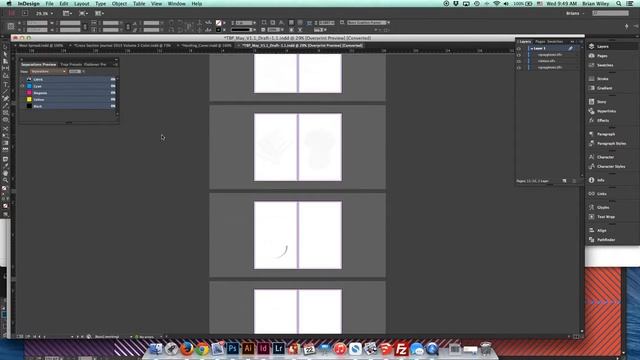
Task: Click the spread showing a curved arc
Action: pyautogui.click(x=298, y=235)
